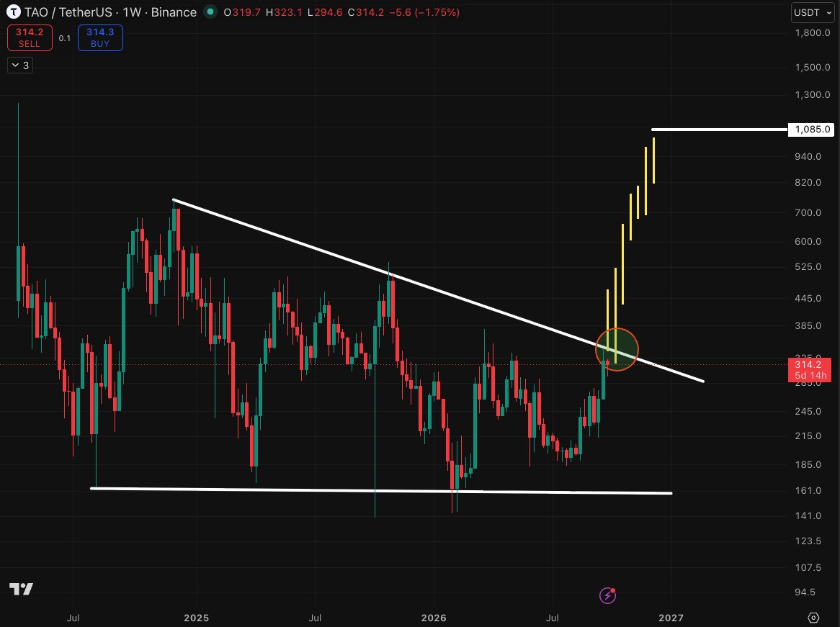Viewport: 840px width, 627px height.
Task: Click the 525.0 price axis label
Action: [x=808, y=266]
